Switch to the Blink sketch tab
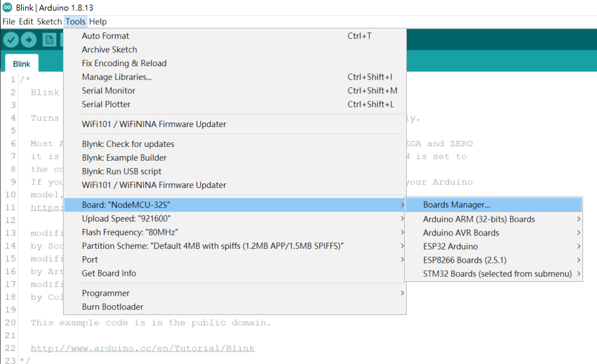Screen dimensions: 597x364 point(21,64)
